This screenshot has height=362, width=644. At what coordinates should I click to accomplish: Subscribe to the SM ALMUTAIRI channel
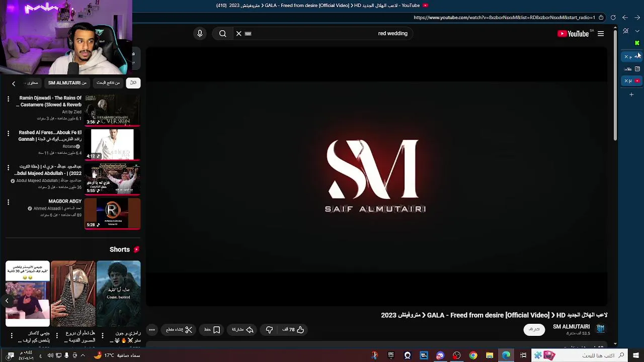(x=534, y=329)
